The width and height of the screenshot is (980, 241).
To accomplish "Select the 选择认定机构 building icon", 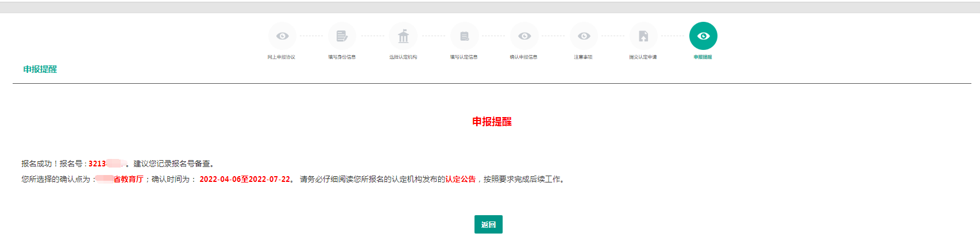I will click(x=403, y=36).
